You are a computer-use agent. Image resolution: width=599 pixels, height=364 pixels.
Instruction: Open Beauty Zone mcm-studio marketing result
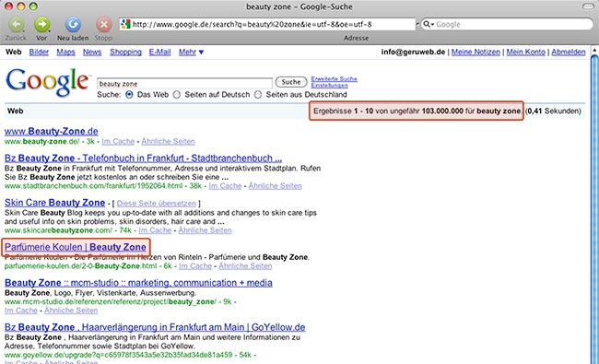[x=138, y=283]
